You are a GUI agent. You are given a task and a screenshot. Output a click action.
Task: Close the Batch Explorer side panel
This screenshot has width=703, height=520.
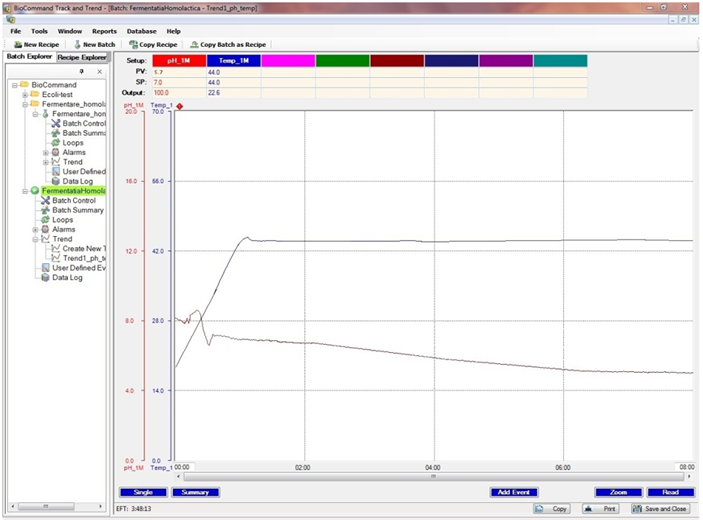(99, 72)
